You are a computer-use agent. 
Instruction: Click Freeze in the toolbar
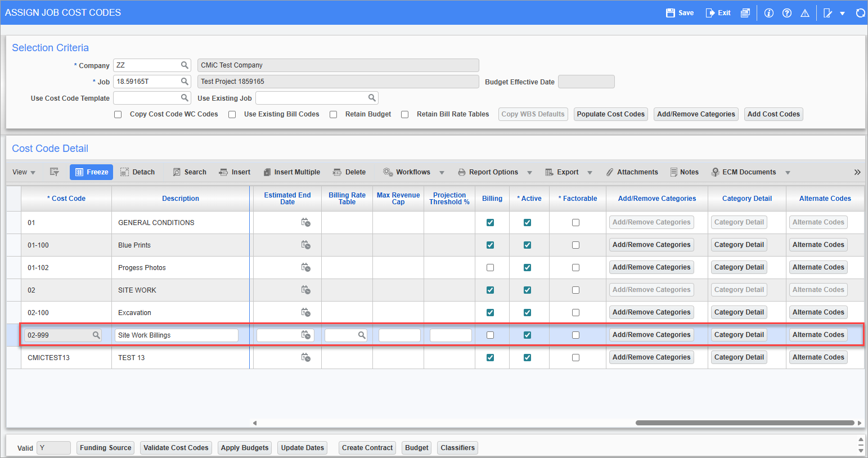91,172
